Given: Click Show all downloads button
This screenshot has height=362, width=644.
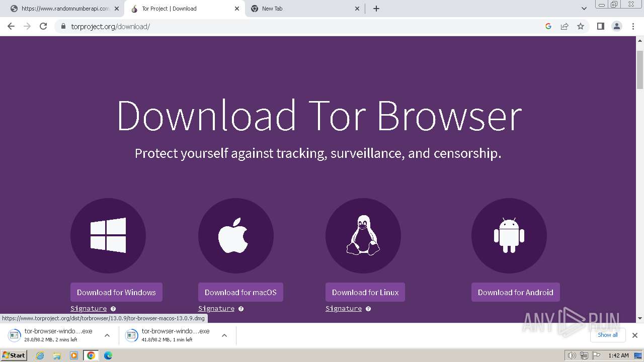Looking at the screenshot, I should pyautogui.click(x=608, y=335).
